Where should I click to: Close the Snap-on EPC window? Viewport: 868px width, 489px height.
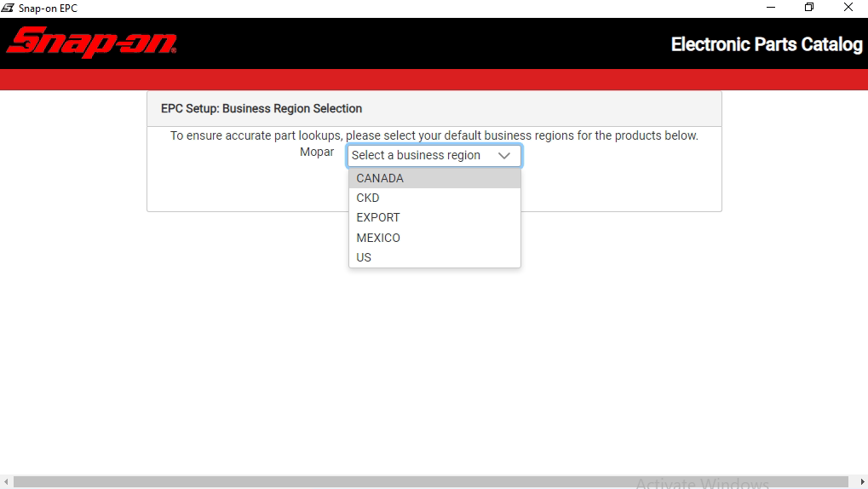pos(848,8)
